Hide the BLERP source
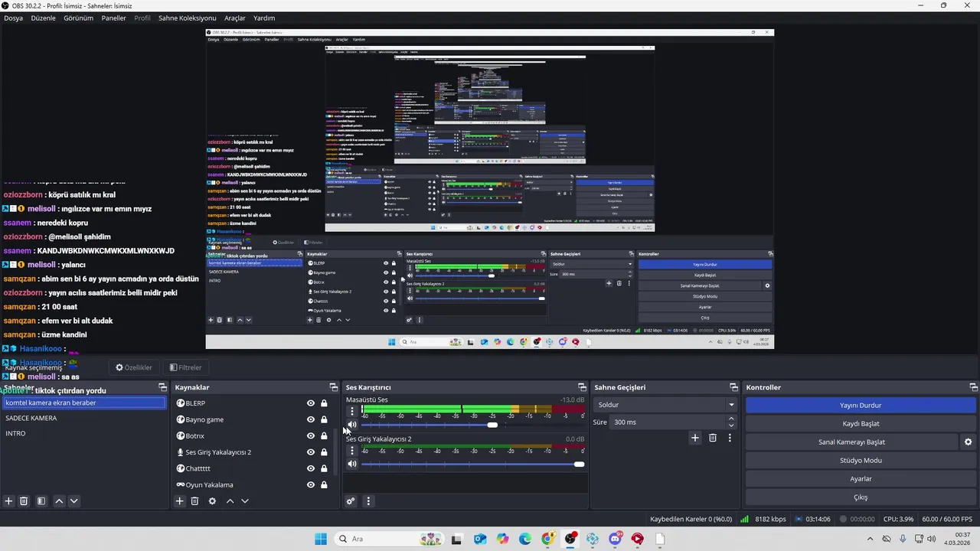Viewport: 980px width, 551px height. [x=311, y=403]
